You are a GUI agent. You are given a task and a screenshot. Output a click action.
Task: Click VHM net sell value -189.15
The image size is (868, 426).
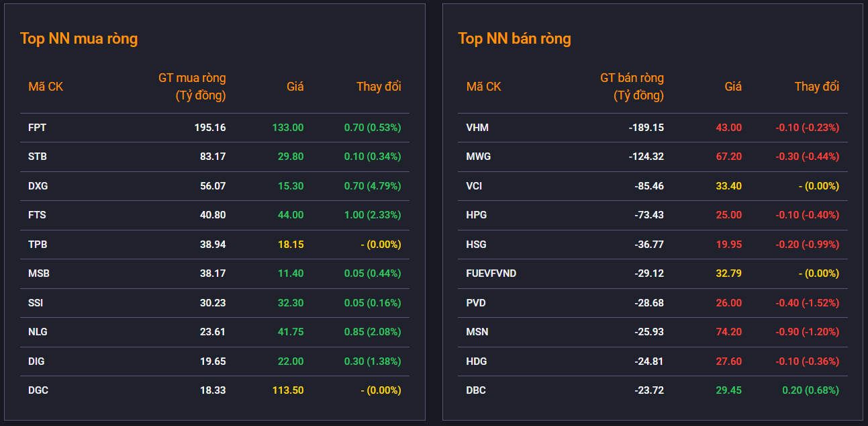coord(646,128)
